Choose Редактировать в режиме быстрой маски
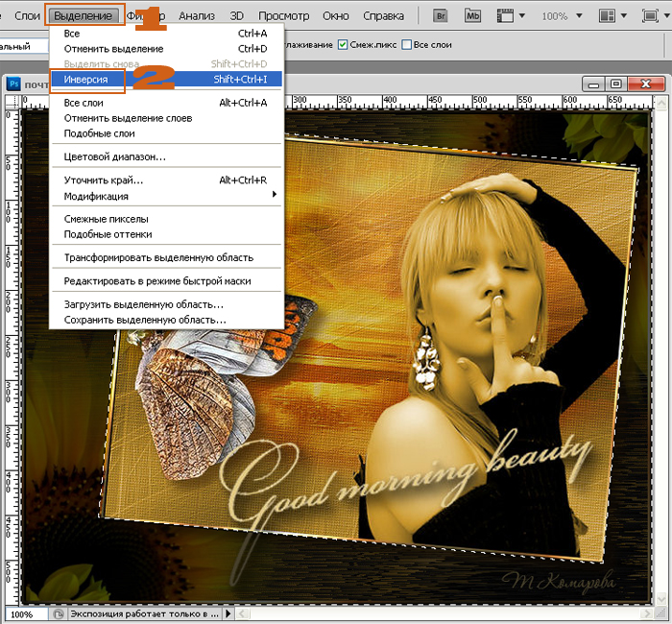The image size is (672, 624). point(166,281)
